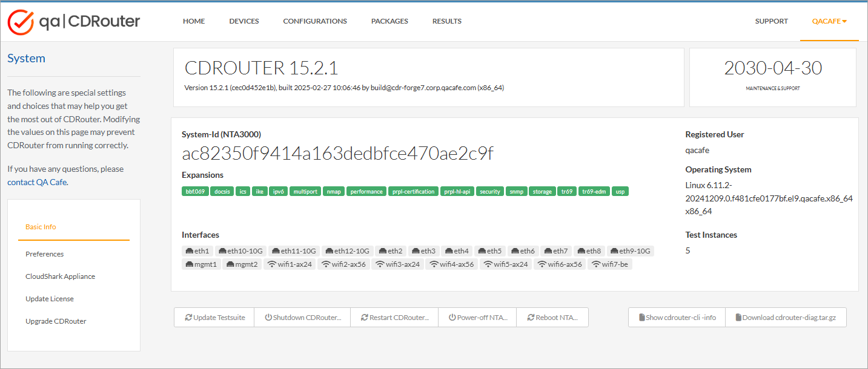Screen dimensions: 868x369
Task: Go to DEVICES section
Action: 244,21
